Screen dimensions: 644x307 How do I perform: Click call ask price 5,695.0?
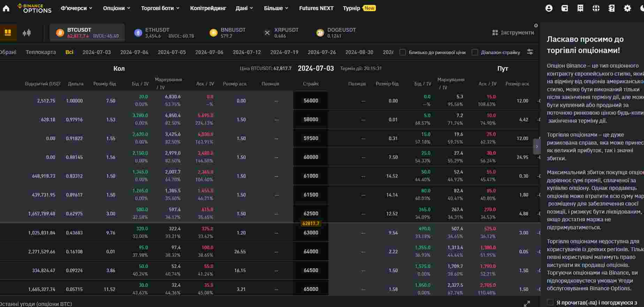[x=205, y=115]
